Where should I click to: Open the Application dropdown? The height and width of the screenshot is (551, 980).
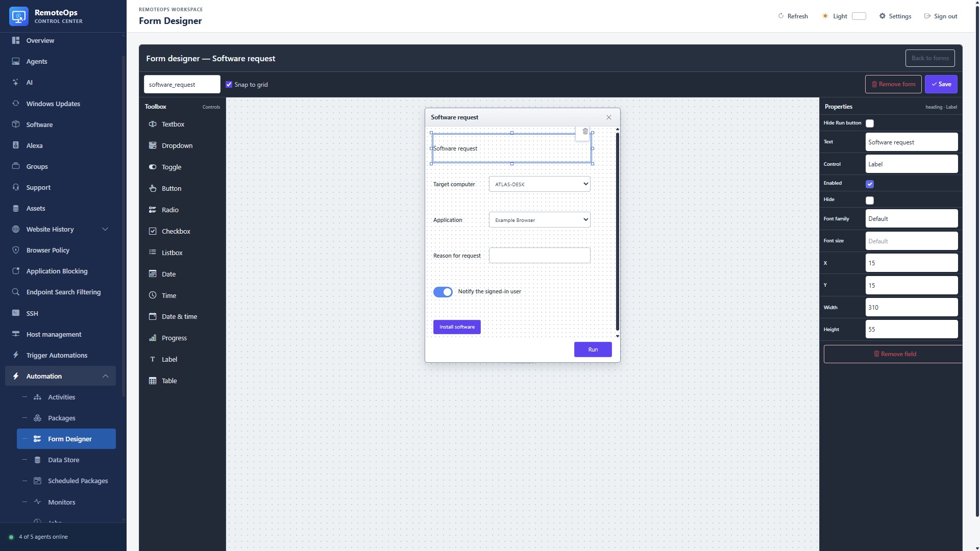[x=540, y=220]
